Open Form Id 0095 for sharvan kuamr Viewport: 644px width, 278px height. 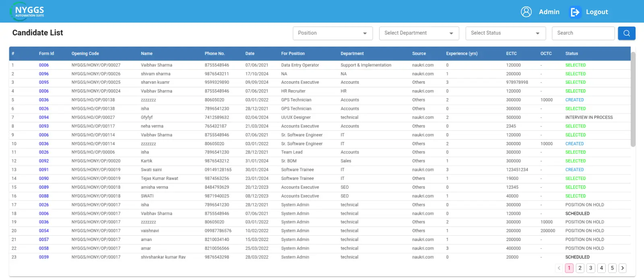(44, 82)
